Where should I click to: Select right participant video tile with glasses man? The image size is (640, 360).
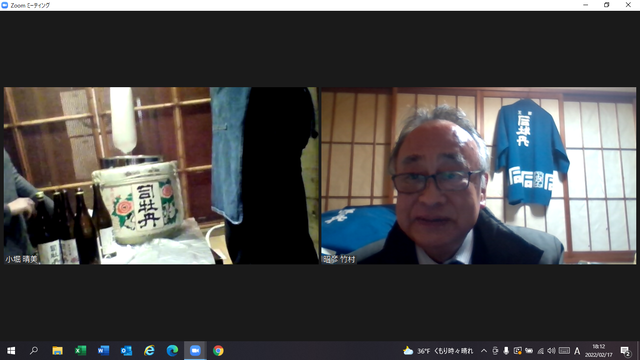point(478,176)
